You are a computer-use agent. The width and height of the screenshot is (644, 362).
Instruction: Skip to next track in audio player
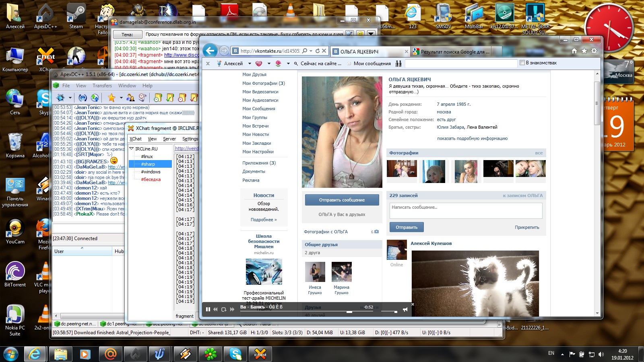tap(232, 309)
